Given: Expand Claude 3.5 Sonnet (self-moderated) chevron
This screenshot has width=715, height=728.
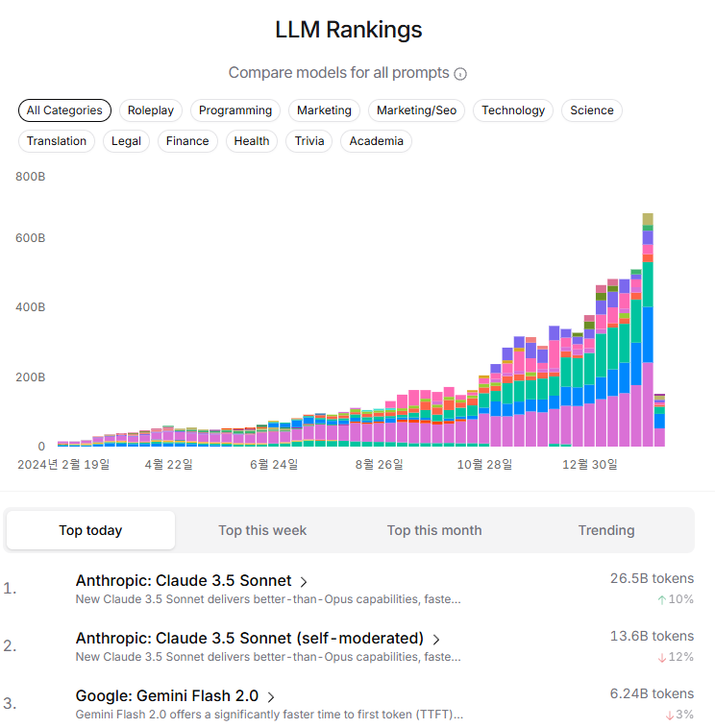Looking at the screenshot, I should point(436,639).
